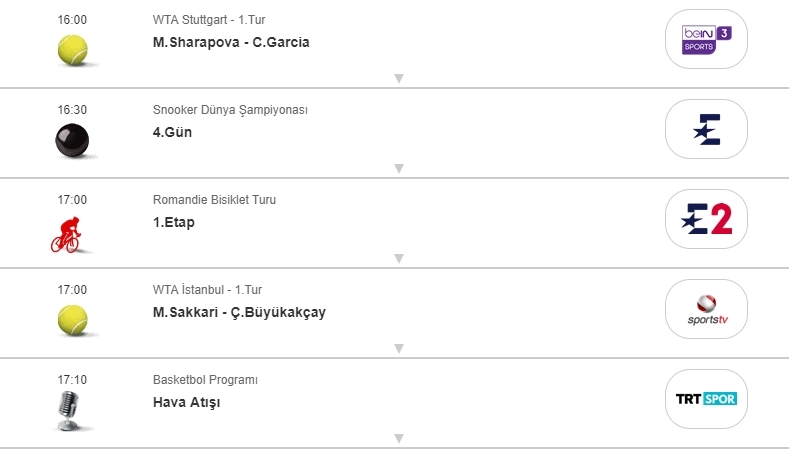The height and width of the screenshot is (449, 789).
Task: Expand details arrow under Hava Atışı row
Action: (398, 438)
